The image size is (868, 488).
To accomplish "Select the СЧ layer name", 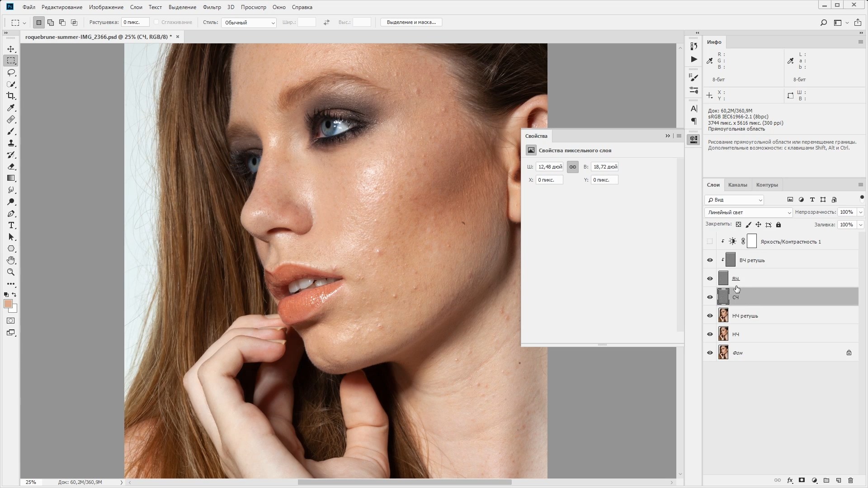I will point(736,297).
